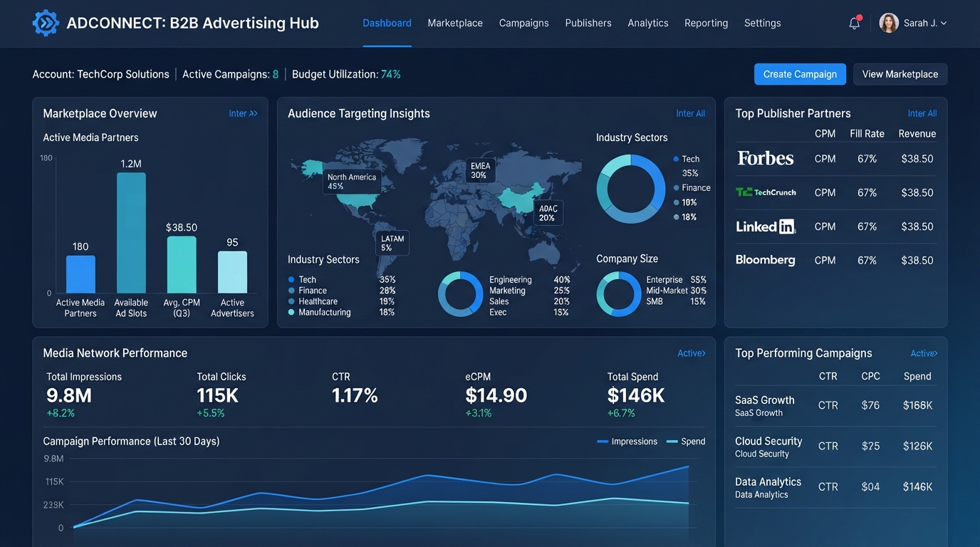Open the Inter link in Marketplace Overview
The height and width of the screenshot is (547, 980).
pos(243,113)
